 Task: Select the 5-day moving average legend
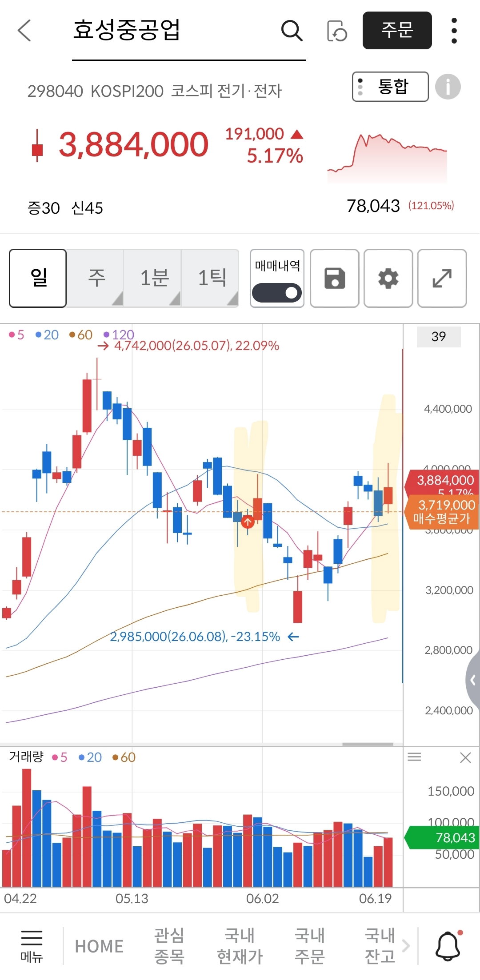16,335
